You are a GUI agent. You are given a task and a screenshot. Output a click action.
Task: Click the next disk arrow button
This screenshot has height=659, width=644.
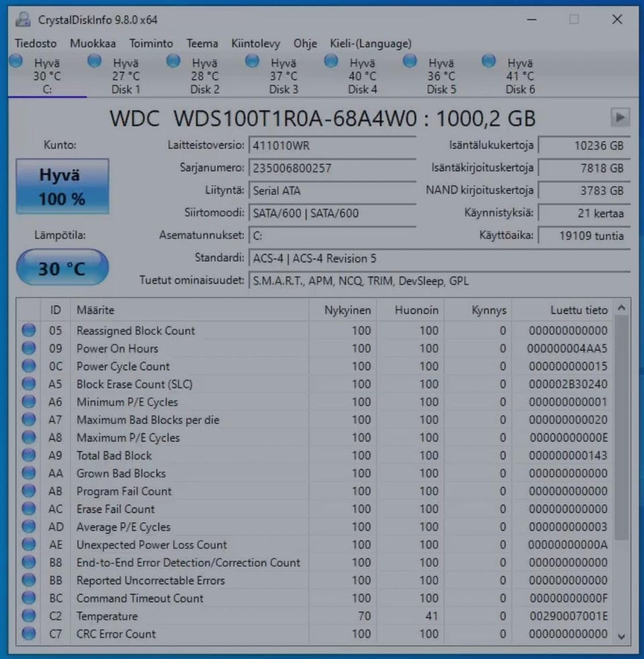[620, 117]
